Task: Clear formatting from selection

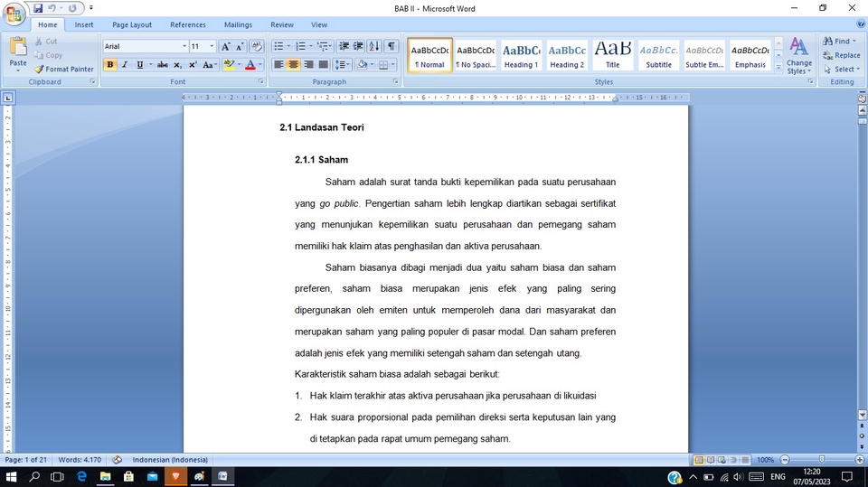Action: 256,46
